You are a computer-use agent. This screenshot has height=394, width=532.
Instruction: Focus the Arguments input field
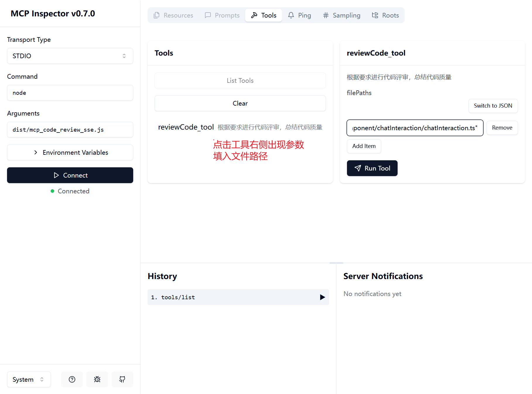[x=70, y=130]
